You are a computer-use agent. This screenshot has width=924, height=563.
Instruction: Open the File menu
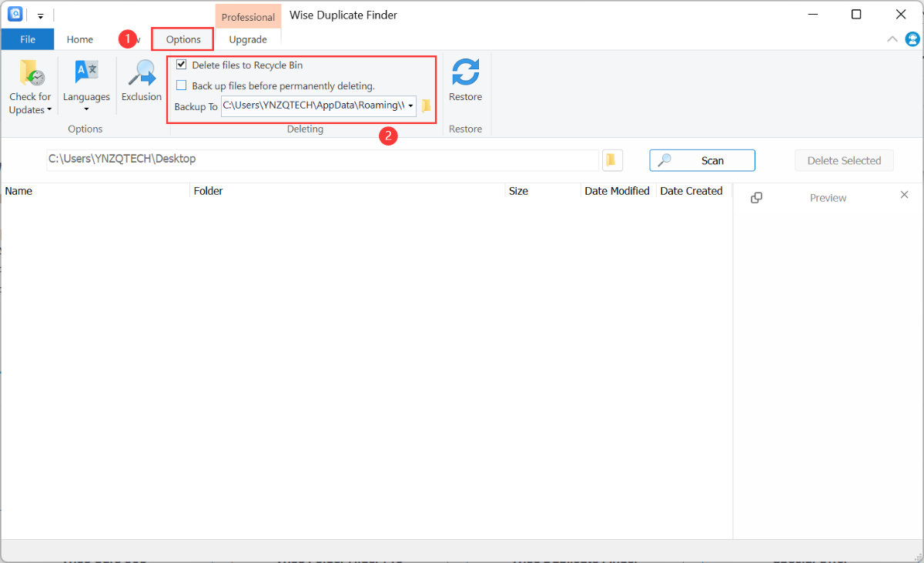tap(28, 39)
